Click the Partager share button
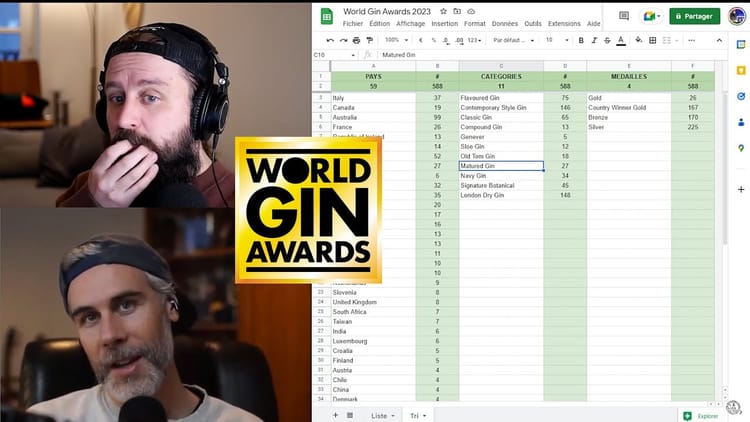750x422 pixels. 695,16
